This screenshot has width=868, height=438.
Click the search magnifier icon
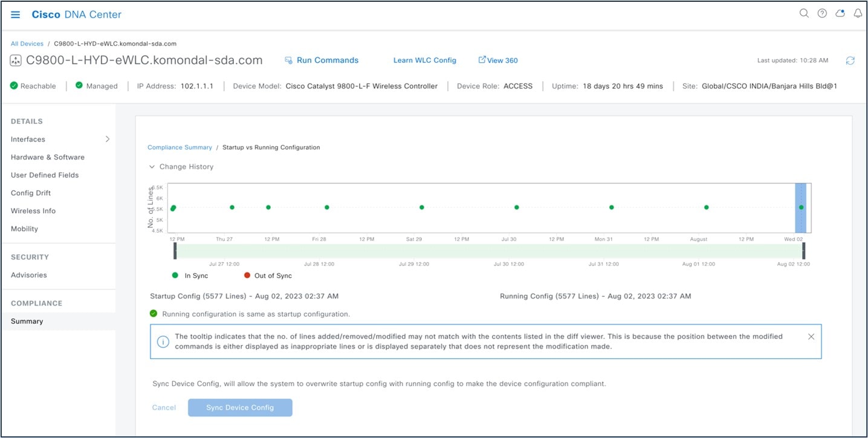(x=804, y=13)
